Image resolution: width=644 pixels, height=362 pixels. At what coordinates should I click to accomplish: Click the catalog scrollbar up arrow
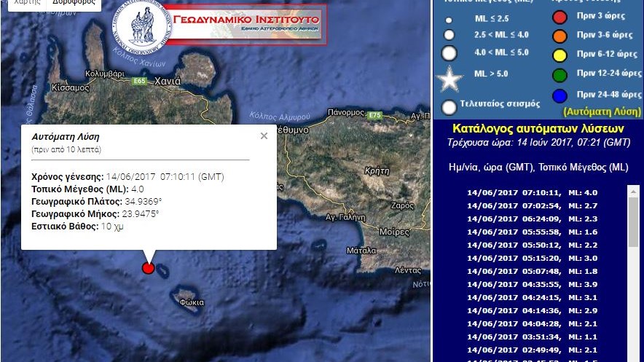tap(633, 191)
